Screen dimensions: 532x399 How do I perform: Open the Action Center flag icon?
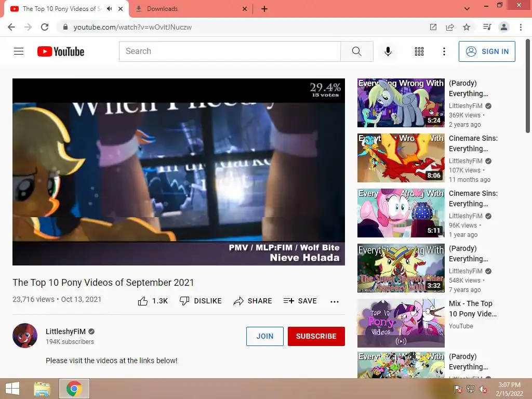pos(458,389)
